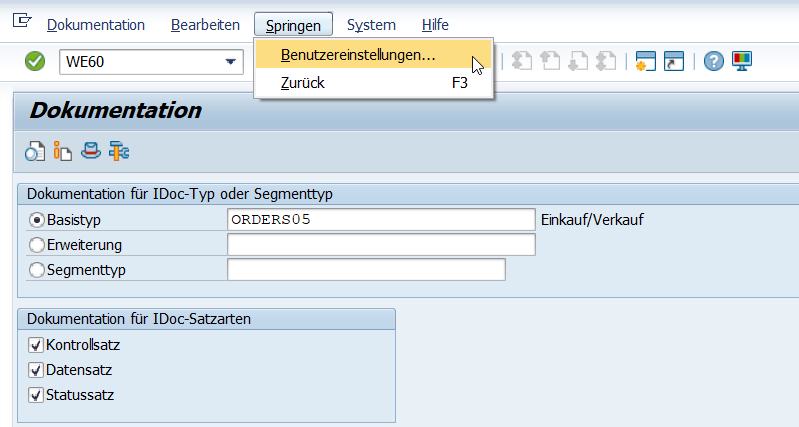Click the display document magnifier icon
The width and height of the screenshot is (799, 427).
(x=35, y=151)
